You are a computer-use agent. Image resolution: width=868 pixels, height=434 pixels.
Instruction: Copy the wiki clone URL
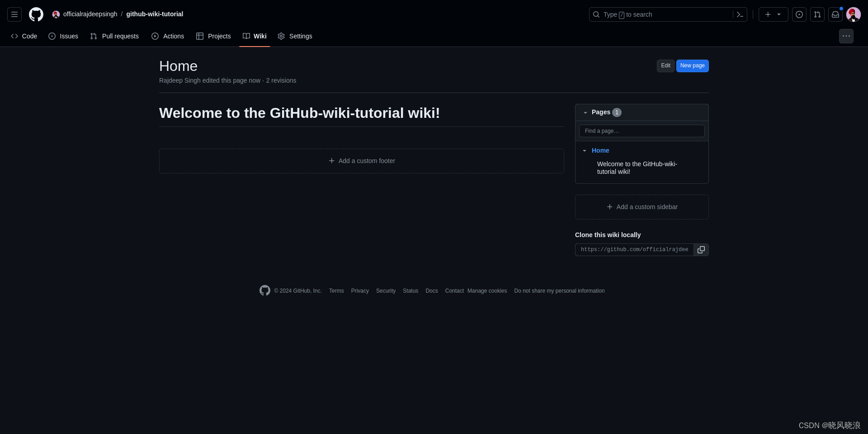click(x=701, y=250)
